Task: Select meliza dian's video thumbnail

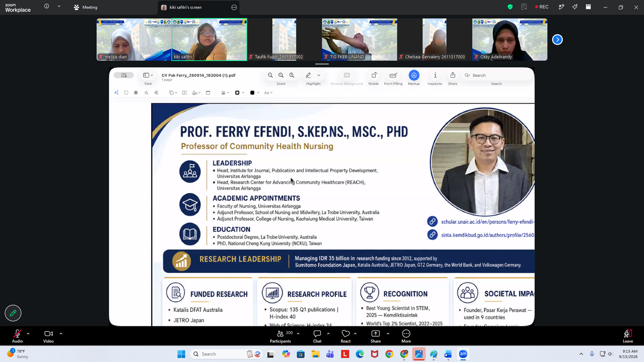Action: coord(134,39)
